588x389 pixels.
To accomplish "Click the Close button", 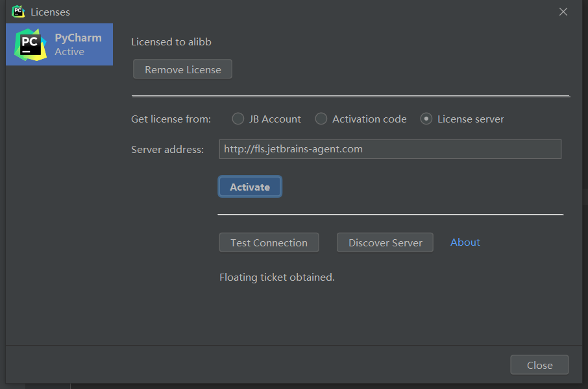I will (539, 364).
